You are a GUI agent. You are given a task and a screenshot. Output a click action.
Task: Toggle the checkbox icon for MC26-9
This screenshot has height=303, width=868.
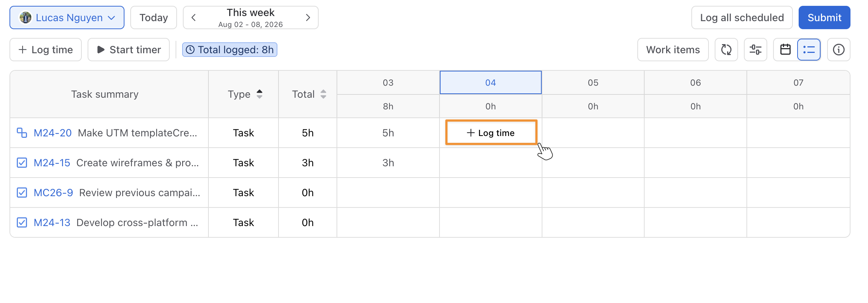point(22,193)
